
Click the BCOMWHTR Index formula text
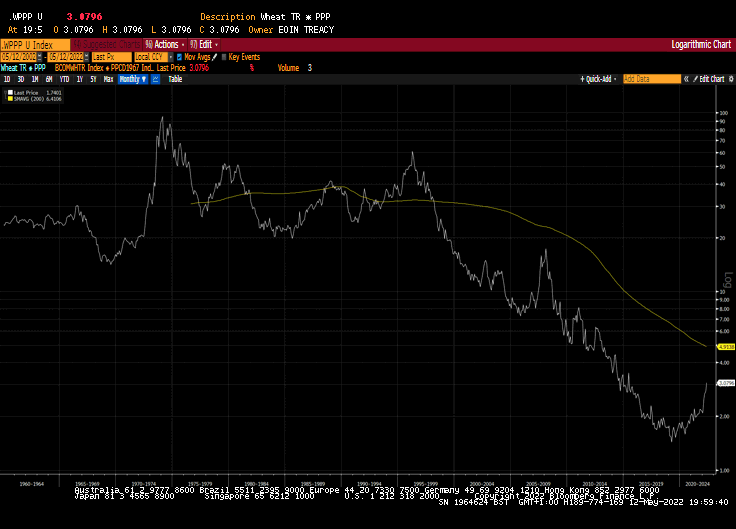click(x=104, y=68)
